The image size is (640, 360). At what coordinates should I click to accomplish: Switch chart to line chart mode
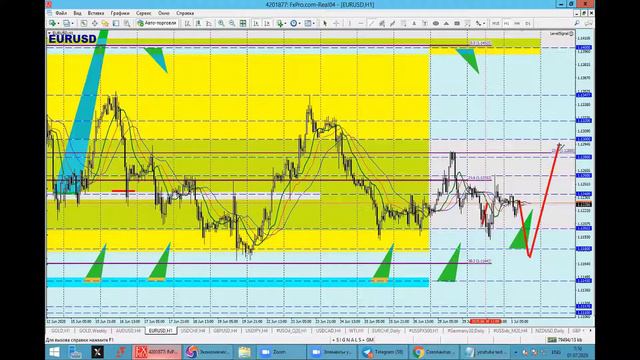[209, 23]
